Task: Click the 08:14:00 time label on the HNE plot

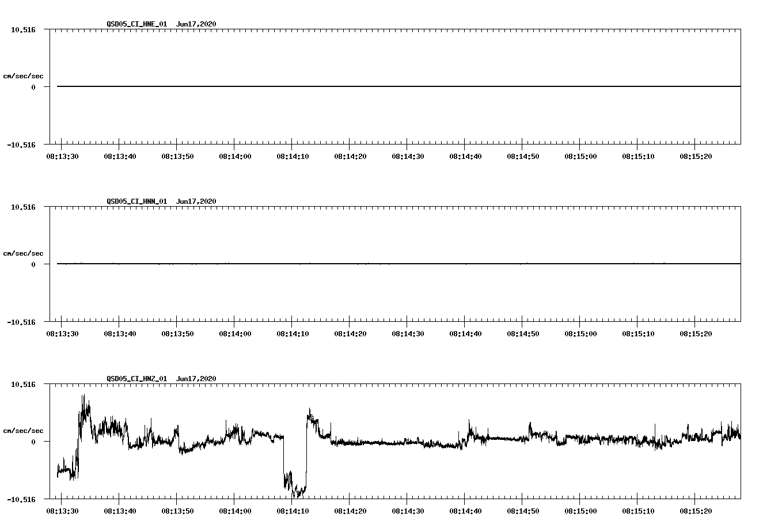Action: [x=235, y=157]
